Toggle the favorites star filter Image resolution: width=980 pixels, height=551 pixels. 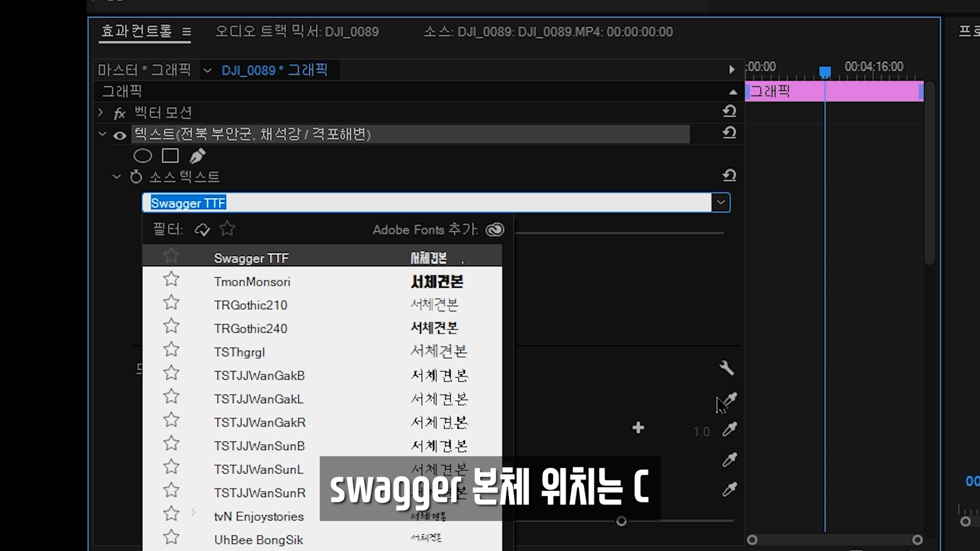coord(227,229)
